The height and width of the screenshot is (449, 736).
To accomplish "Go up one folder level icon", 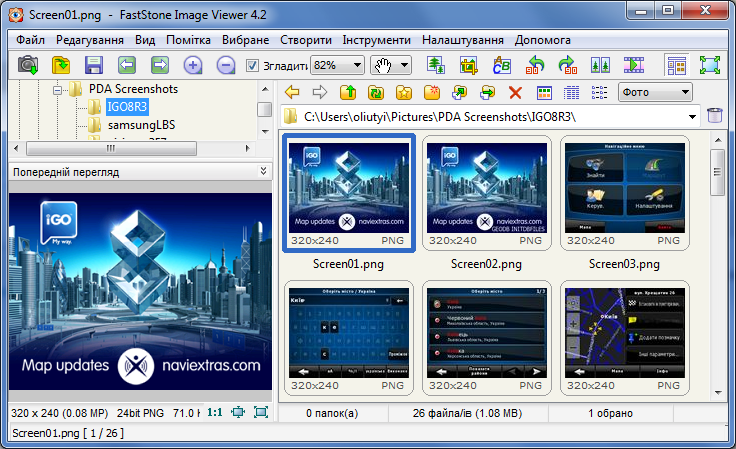I will point(348,92).
